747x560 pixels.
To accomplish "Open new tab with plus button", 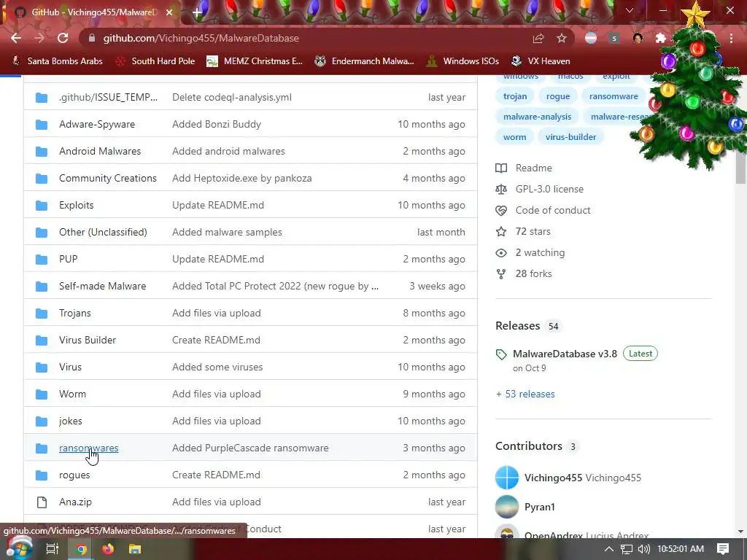I will [197, 12].
